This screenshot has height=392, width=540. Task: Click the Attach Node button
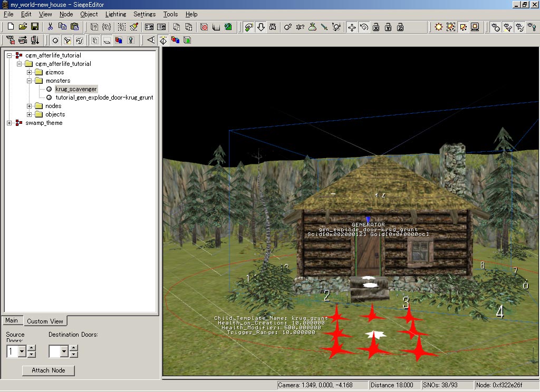point(49,370)
